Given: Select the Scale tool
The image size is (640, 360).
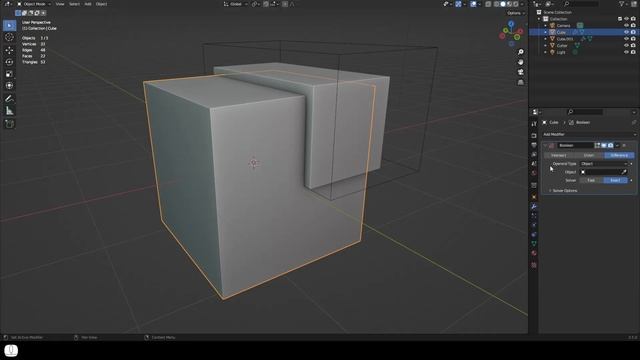Looking at the screenshot, I should 9,74.
